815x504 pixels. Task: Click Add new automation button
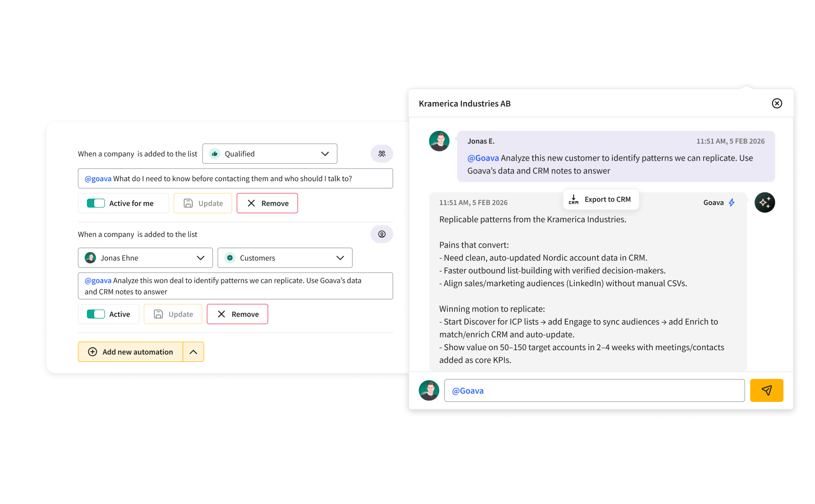(130, 352)
